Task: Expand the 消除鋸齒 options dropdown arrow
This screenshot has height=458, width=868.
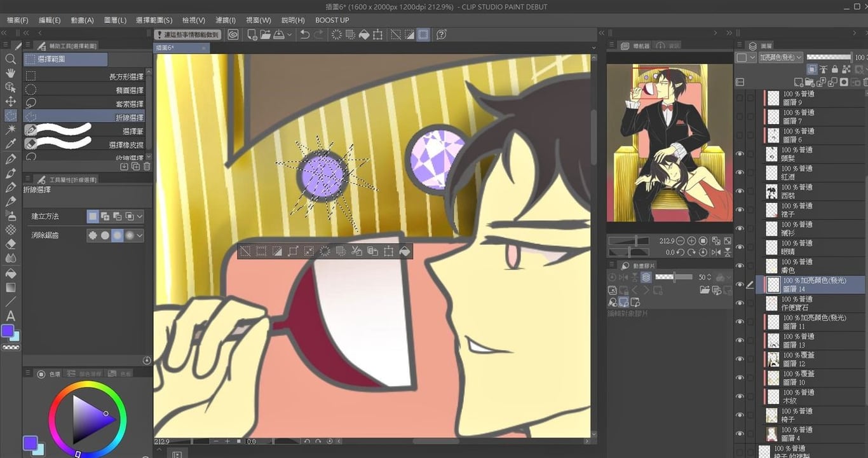Action: [x=139, y=235]
